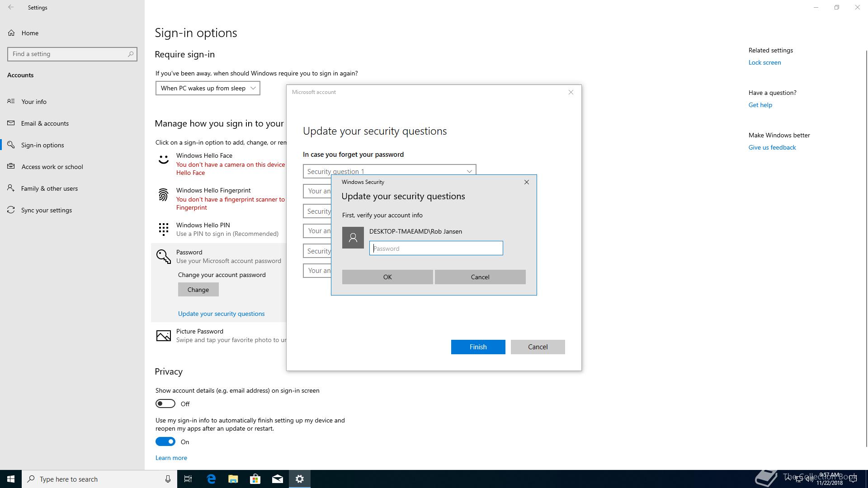Go to Settings Home
This screenshot has height=488, width=868.
(x=30, y=33)
